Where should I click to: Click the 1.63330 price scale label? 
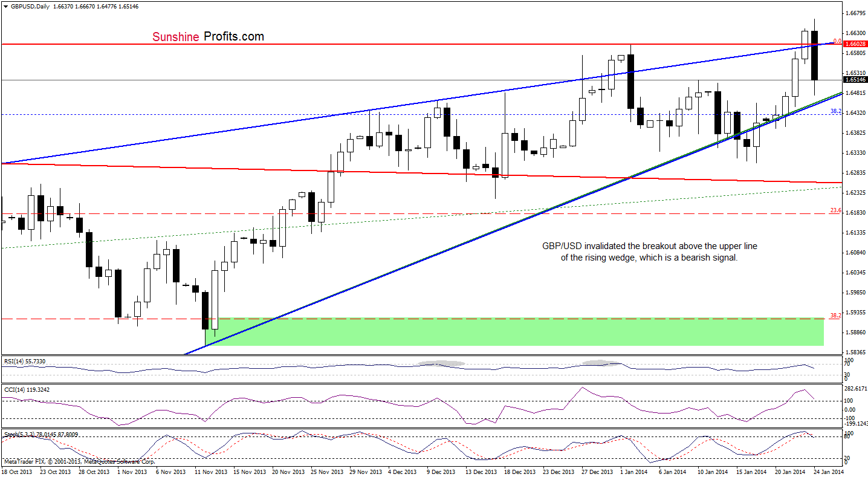[x=855, y=152]
